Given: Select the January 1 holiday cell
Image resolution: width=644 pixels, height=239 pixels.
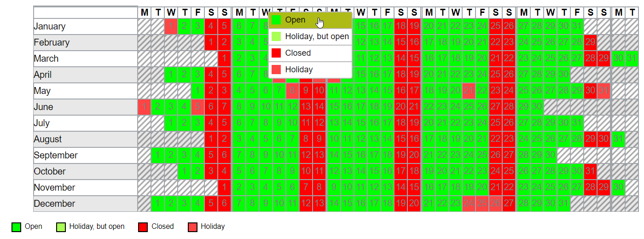Looking at the screenshot, I should [x=171, y=26].
